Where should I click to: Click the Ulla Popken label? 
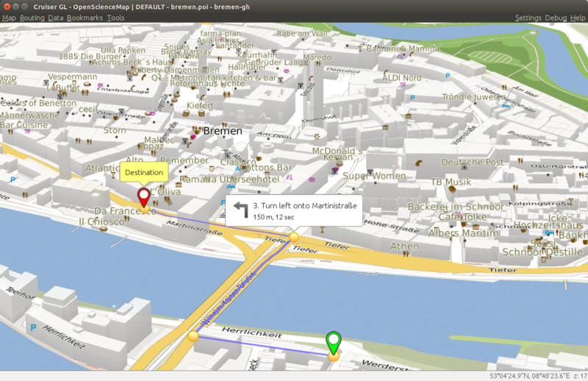[123, 50]
